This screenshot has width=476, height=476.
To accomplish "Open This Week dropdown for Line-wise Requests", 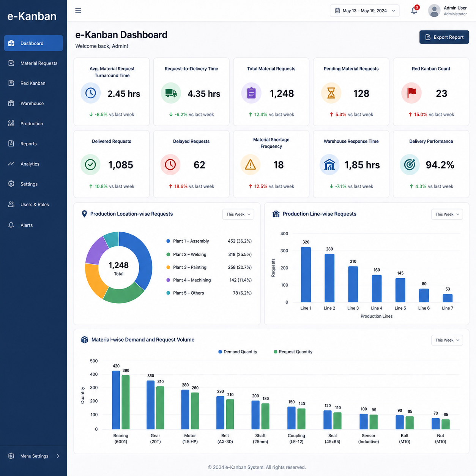I will (447, 214).
